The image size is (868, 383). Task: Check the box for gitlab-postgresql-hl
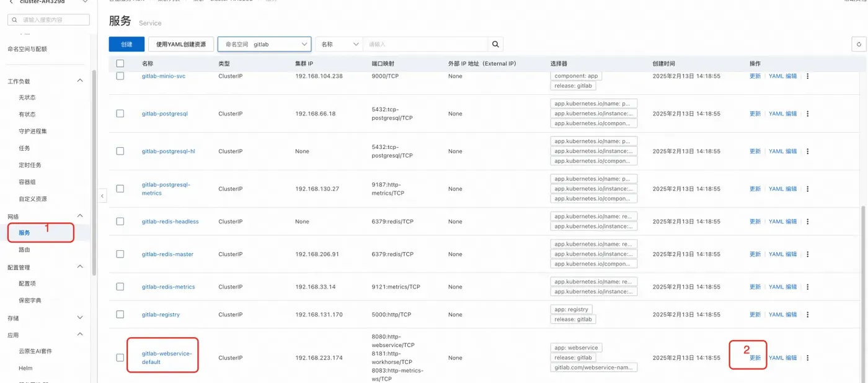[120, 151]
